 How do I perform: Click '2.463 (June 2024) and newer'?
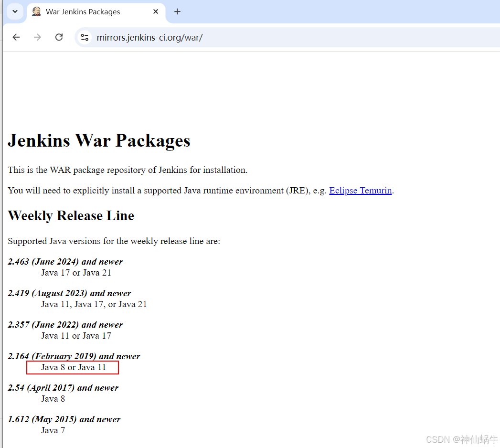click(x=65, y=261)
